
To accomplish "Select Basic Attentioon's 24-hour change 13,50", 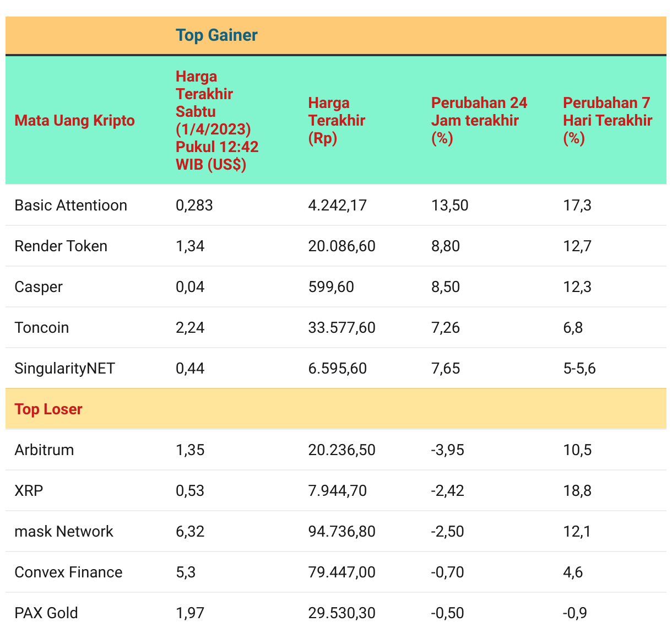I will (x=449, y=206).
